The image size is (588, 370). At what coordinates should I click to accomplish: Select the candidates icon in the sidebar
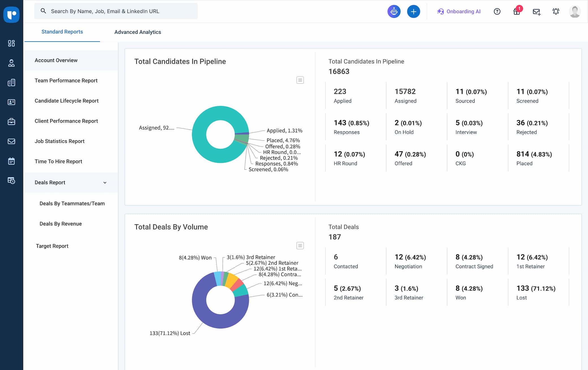click(11, 63)
